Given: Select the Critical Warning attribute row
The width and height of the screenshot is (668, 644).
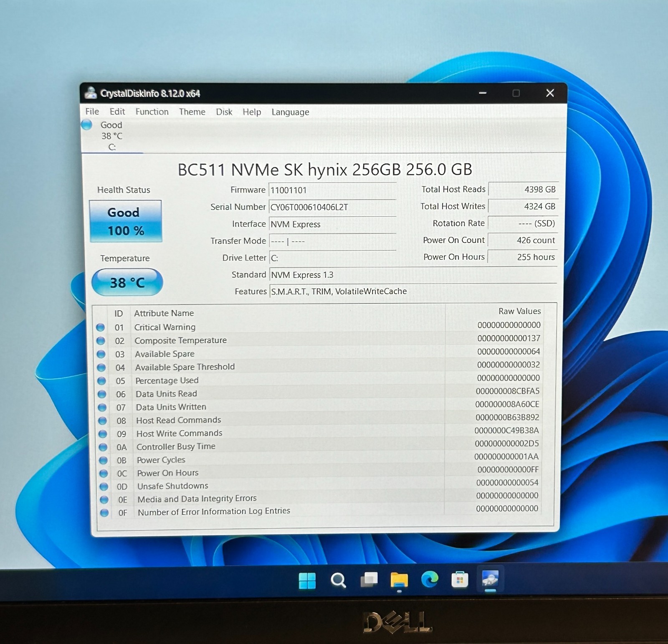Looking at the screenshot, I should 319,326.
